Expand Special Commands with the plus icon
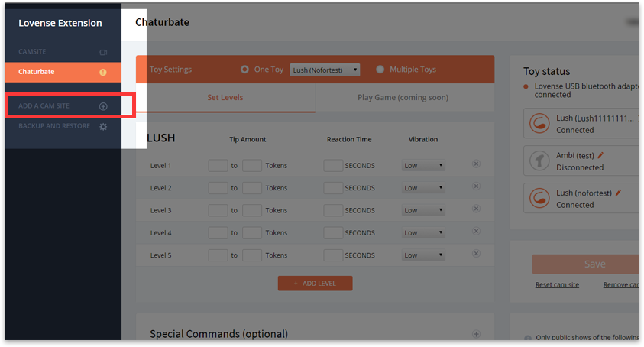 point(476,334)
